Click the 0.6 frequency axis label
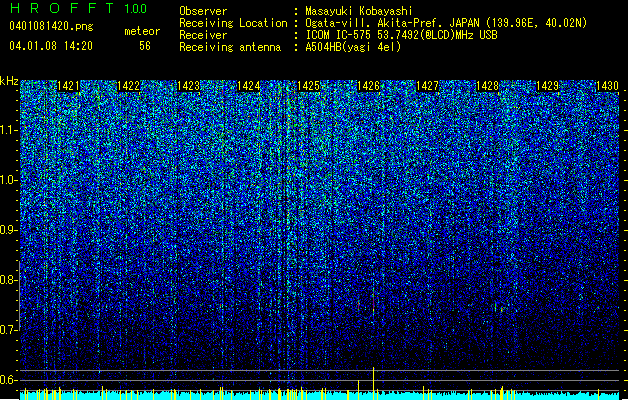Screen dimensions: 629x400 point(8,380)
